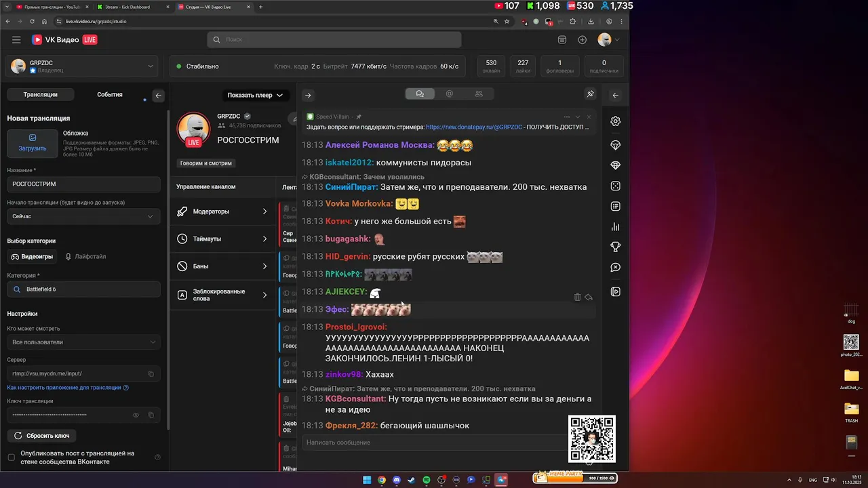Open the Все пользователи viewer dropdown
This screenshot has width=868, height=488.
pyautogui.click(x=84, y=342)
